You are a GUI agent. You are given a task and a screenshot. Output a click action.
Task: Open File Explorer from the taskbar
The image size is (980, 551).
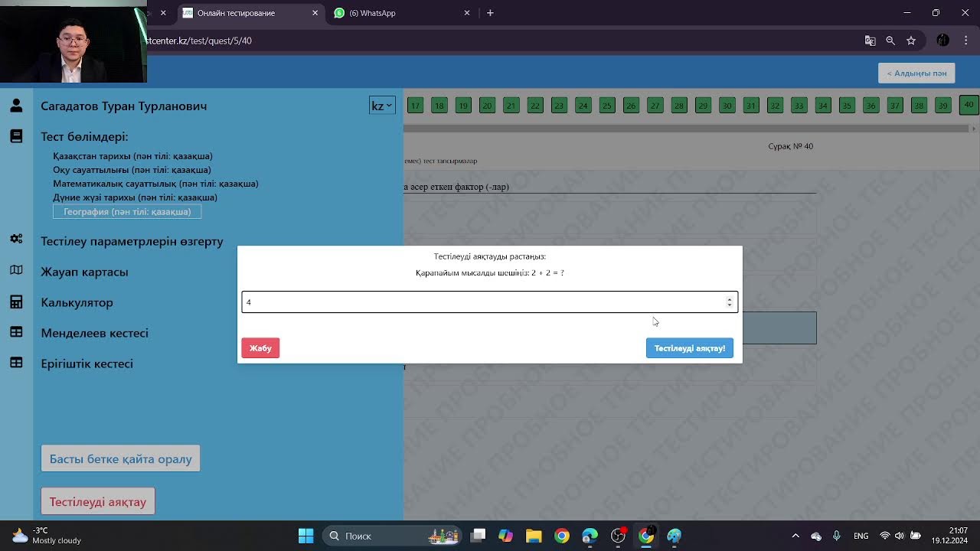534,536
